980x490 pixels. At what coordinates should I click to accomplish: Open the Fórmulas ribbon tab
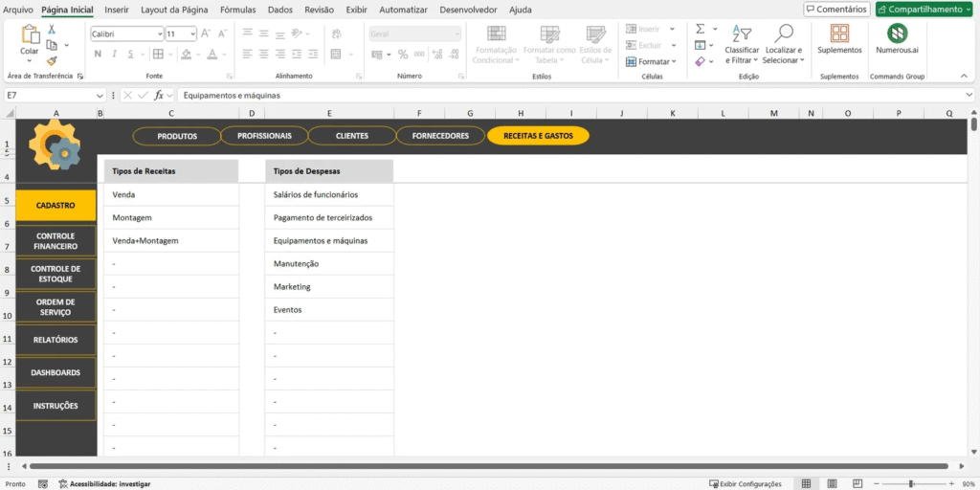[237, 10]
